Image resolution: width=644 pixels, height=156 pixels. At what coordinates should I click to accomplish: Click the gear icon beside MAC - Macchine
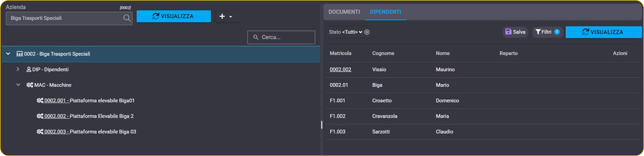30,85
